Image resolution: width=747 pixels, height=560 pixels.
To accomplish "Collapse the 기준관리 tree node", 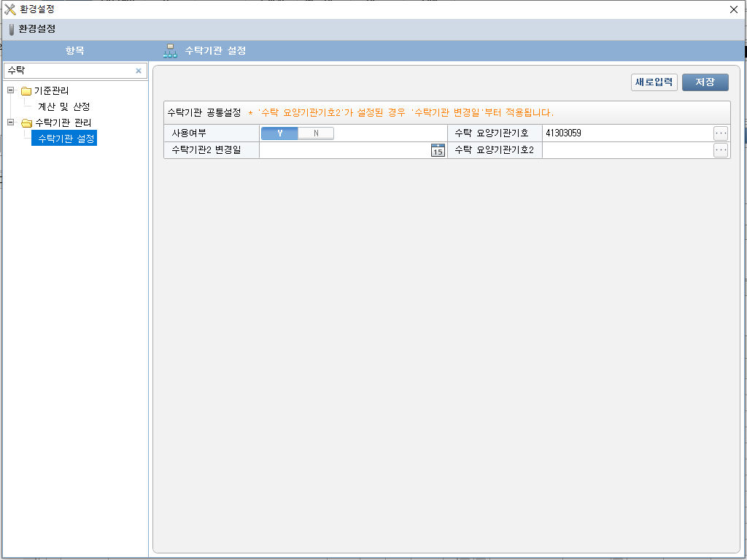I will (10, 90).
